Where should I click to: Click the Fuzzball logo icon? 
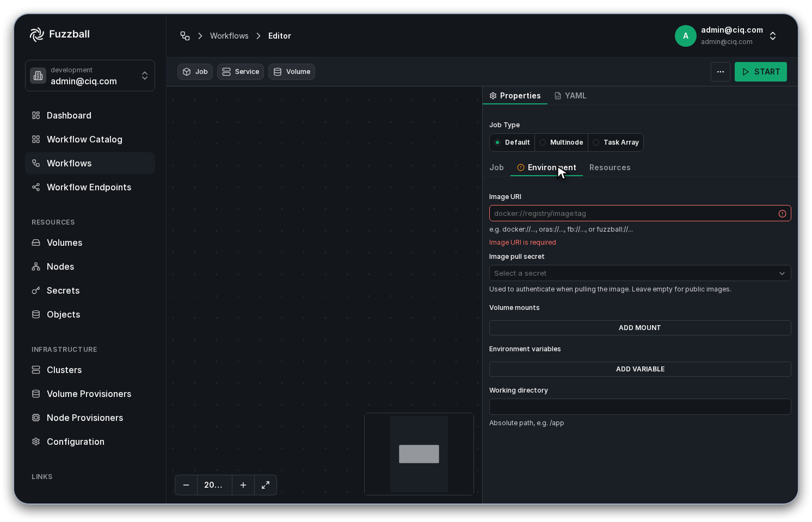coord(37,34)
